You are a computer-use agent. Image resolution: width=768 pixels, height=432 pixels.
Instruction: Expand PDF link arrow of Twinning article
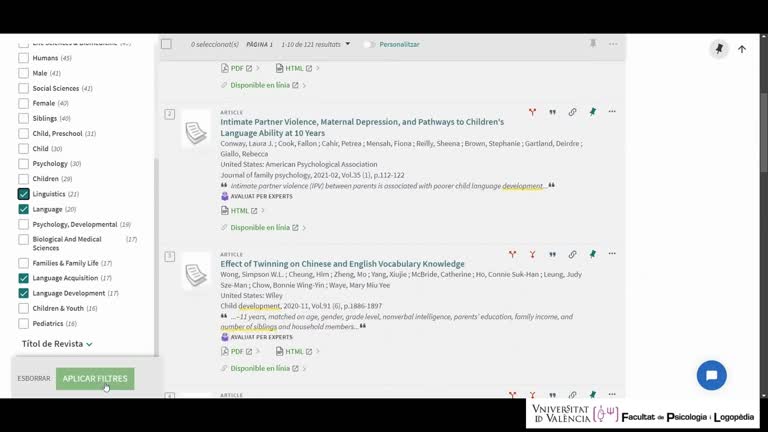(x=258, y=351)
